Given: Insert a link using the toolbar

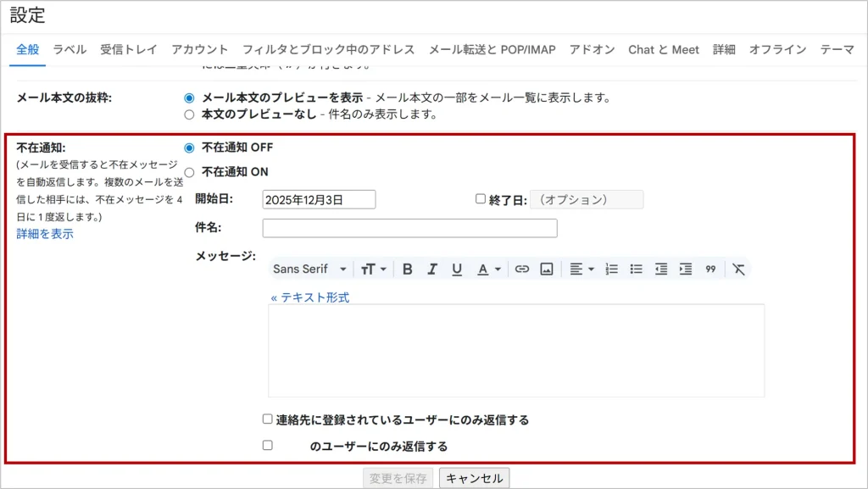Looking at the screenshot, I should pyautogui.click(x=522, y=269).
